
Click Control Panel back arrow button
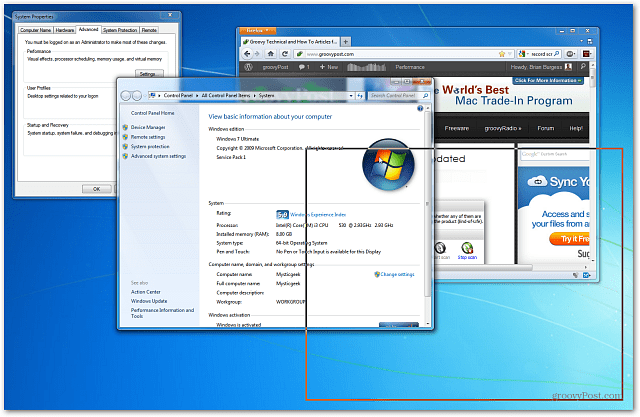click(x=126, y=95)
